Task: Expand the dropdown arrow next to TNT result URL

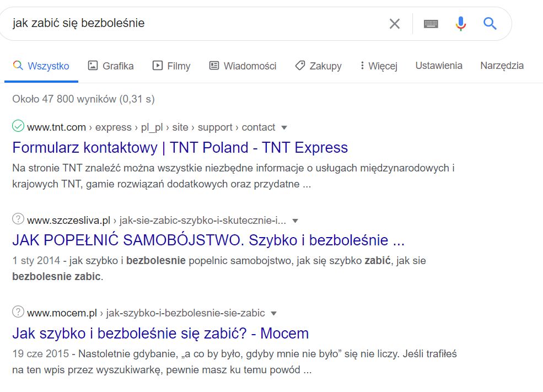Action: pyautogui.click(x=284, y=127)
